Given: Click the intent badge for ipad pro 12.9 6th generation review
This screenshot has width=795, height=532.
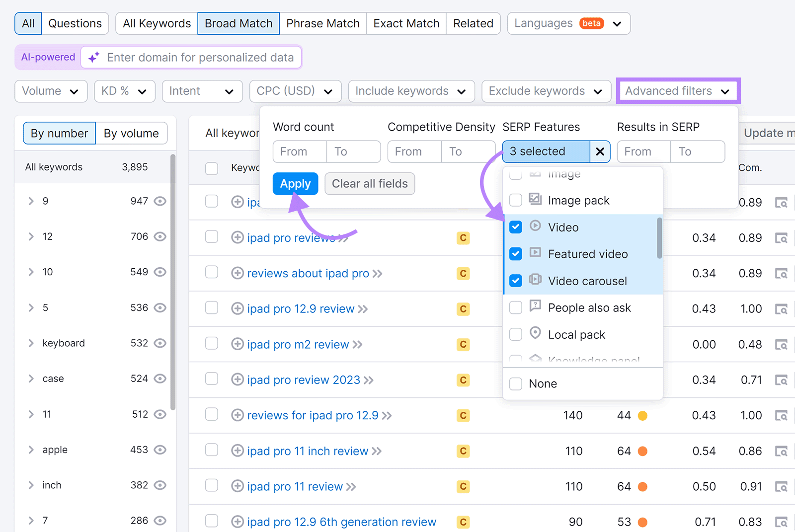Looking at the screenshot, I should point(463,522).
